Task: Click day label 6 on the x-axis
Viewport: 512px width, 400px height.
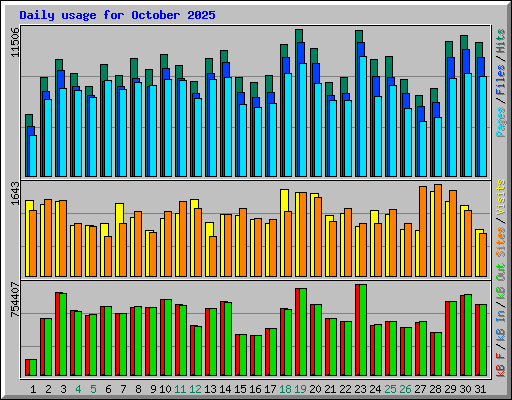Action: click(108, 389)
